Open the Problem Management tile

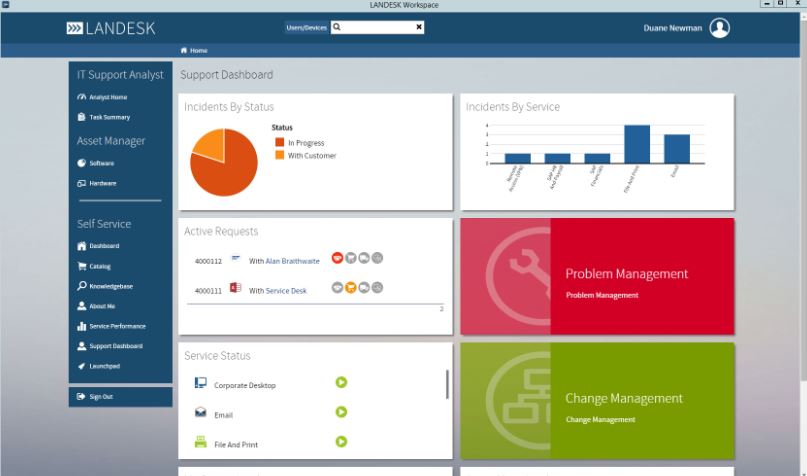tap(597, 276)
